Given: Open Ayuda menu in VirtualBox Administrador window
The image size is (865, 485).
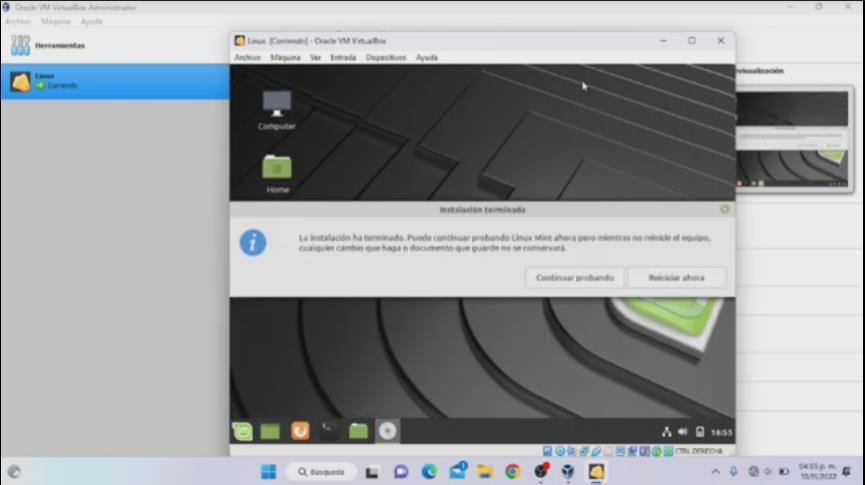Looking at the screenshot, I should pyautogui.click(x=92, y=22).
